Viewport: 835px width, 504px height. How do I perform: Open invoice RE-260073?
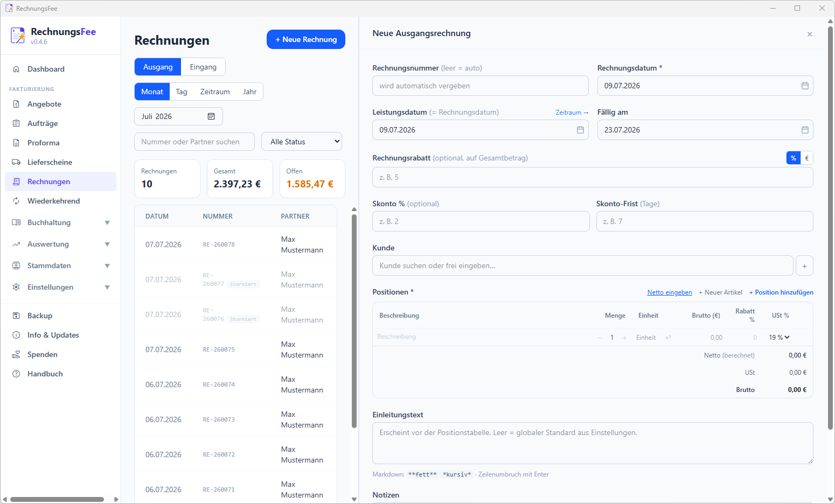pos(236,419)
